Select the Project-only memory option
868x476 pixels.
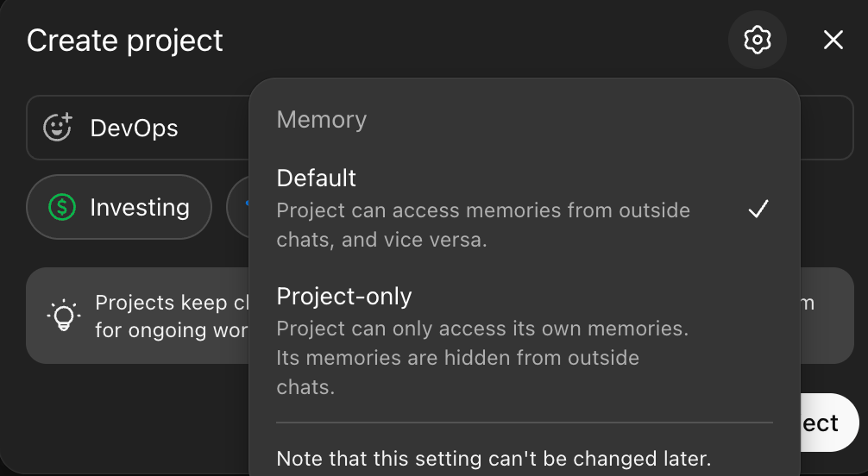pos(344,297)
